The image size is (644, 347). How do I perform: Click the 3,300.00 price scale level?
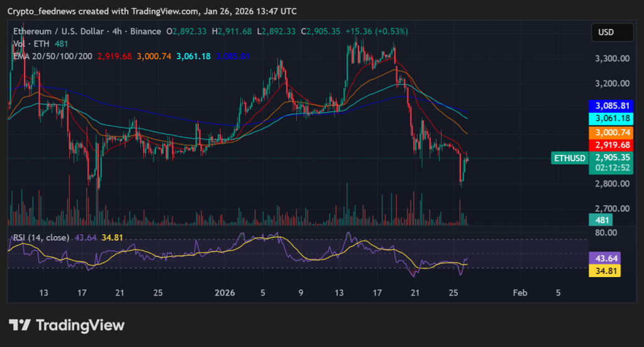point(612,59)
